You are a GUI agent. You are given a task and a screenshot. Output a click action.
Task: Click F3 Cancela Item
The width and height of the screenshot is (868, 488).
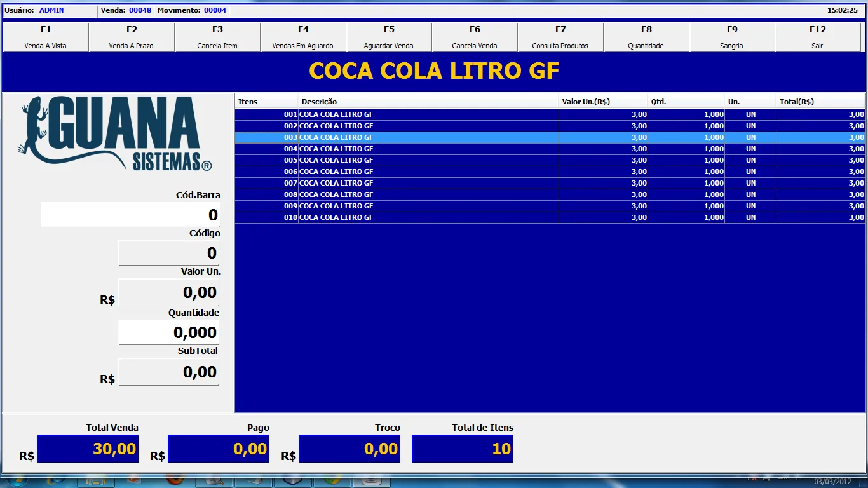click(x=217, y=37)
